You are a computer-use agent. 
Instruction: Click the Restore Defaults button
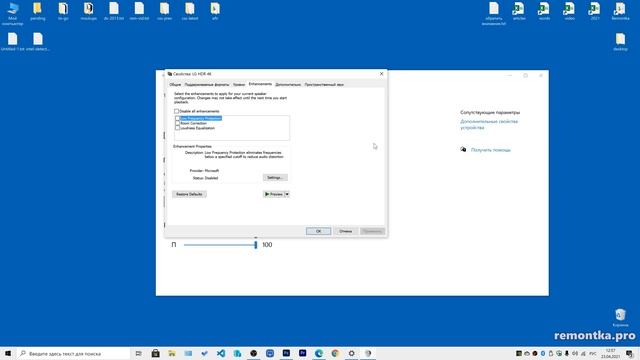(189, 194)
